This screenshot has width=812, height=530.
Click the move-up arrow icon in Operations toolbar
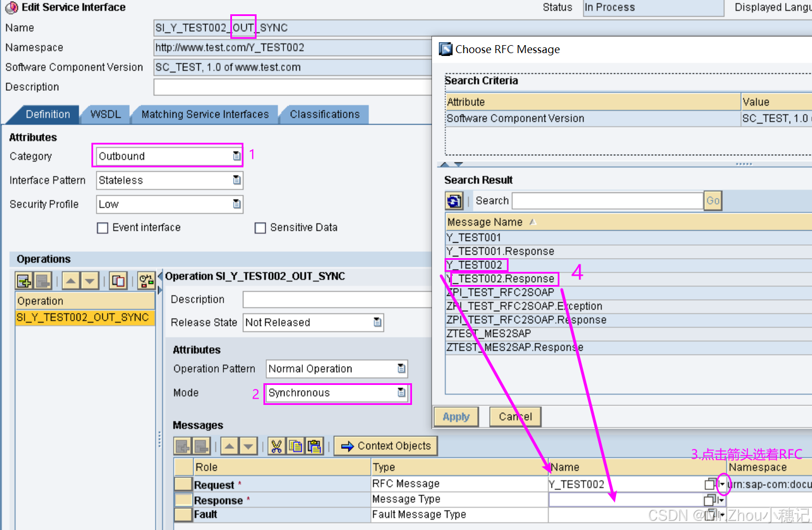pos(70,280)
